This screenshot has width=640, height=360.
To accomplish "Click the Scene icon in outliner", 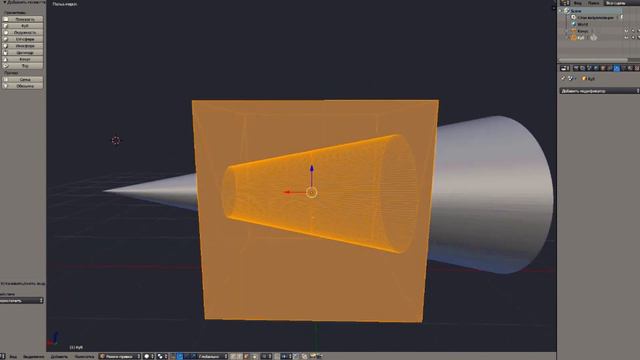I will pos(567,11).
